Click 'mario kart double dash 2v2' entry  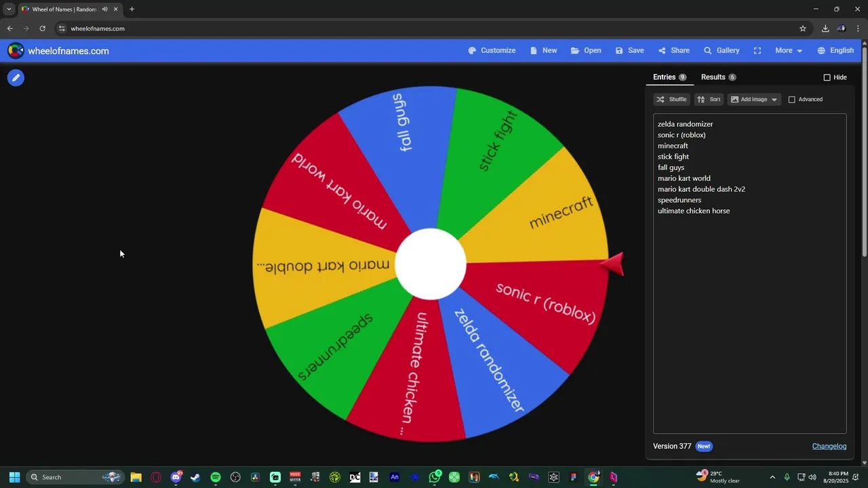tap(701, 189)
